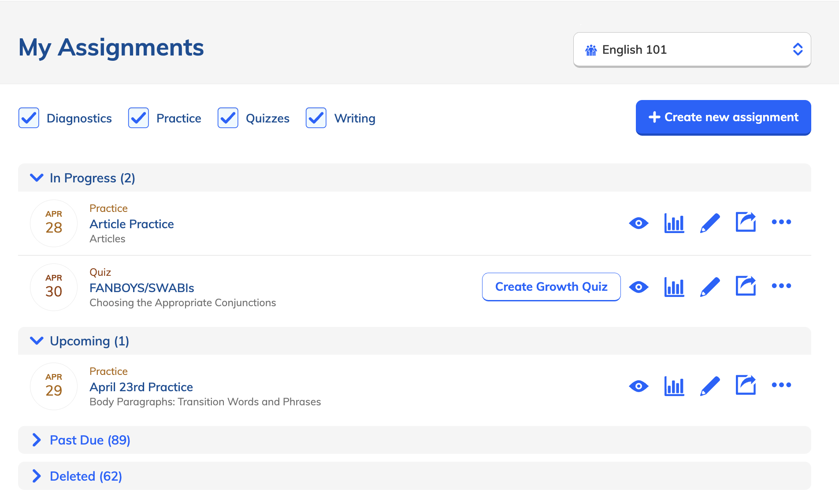Viewport: 839px width, 504px height.
Task: View bar chart results for FANBOYS/SWABIs
Action: 674,287
